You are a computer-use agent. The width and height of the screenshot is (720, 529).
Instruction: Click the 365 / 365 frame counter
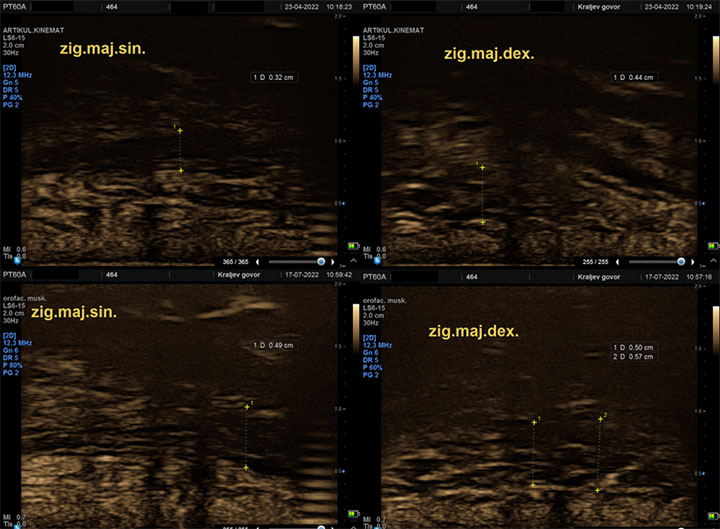(235, 261)
